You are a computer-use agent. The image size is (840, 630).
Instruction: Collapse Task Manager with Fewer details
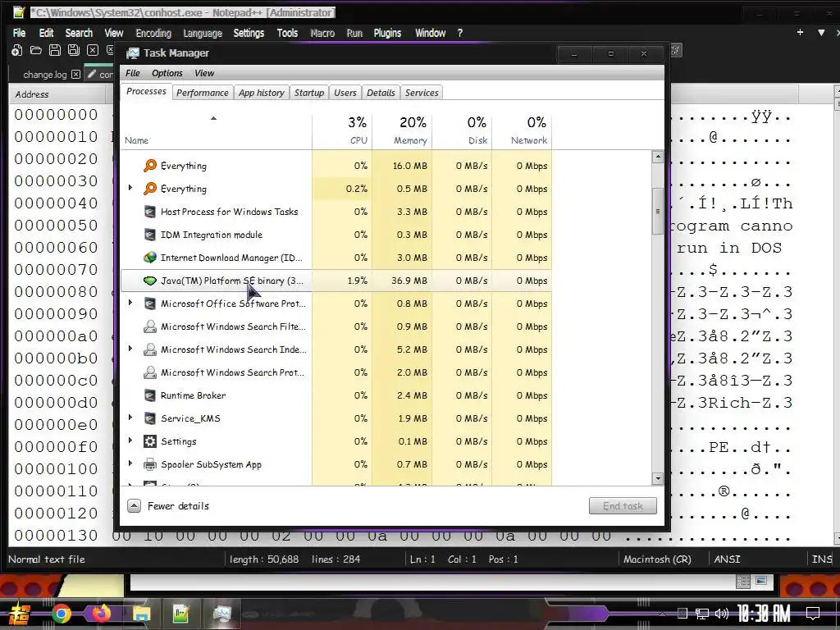(168, 505)
